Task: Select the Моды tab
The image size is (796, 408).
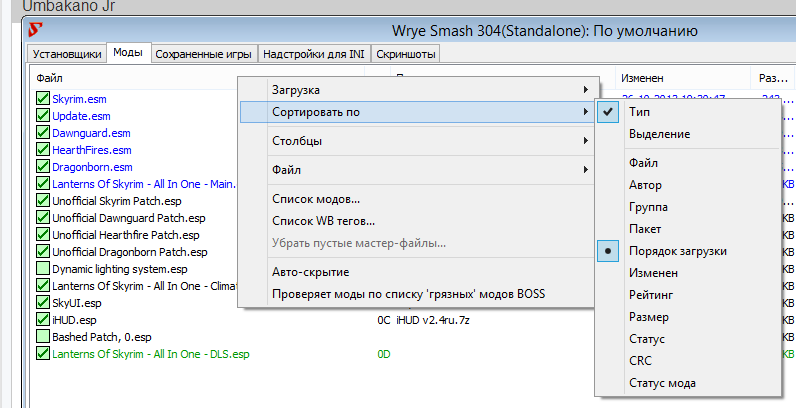Action: [x=128, y=52]
